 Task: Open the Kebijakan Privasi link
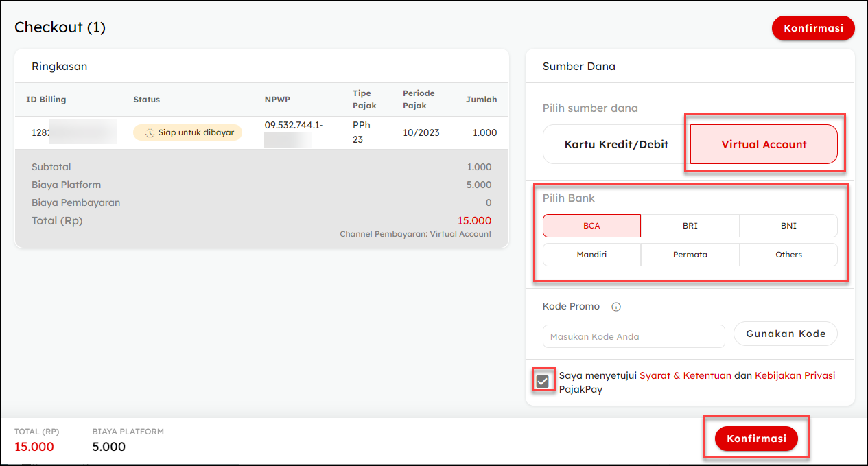tap(795, 375)
